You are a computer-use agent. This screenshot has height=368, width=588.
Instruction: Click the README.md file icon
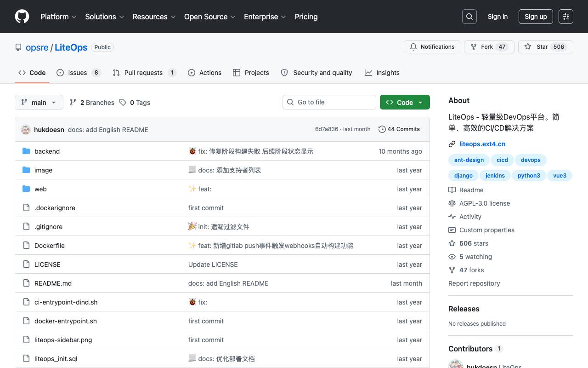click(26, 283)
